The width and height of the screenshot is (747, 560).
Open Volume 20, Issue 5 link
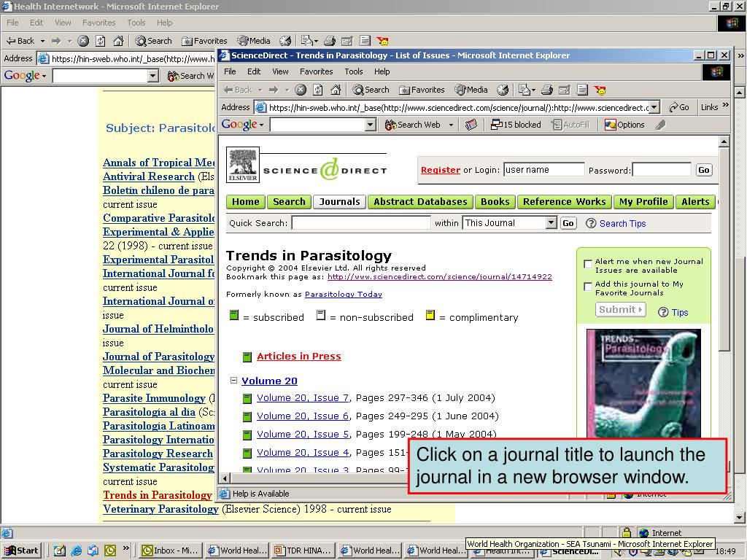(303, 435)
